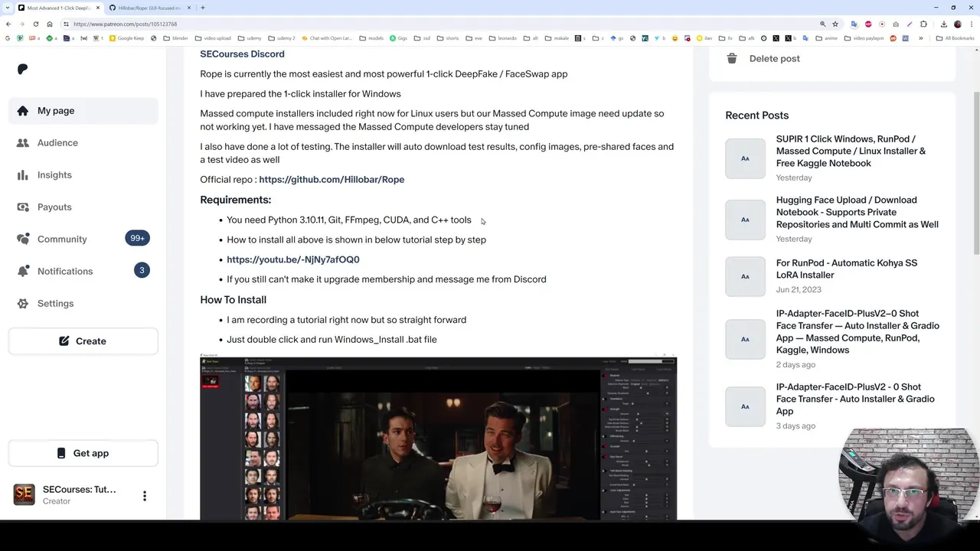Click the trash icon beside Delete post
Viewport: 980px width, 551px height.
(x=732, y=58)
